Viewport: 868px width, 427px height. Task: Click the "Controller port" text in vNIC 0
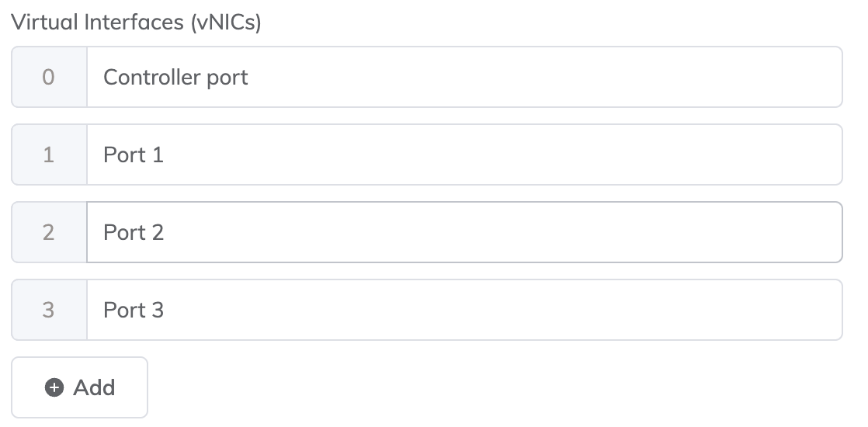pyautogui.click(x=176, y=78)
